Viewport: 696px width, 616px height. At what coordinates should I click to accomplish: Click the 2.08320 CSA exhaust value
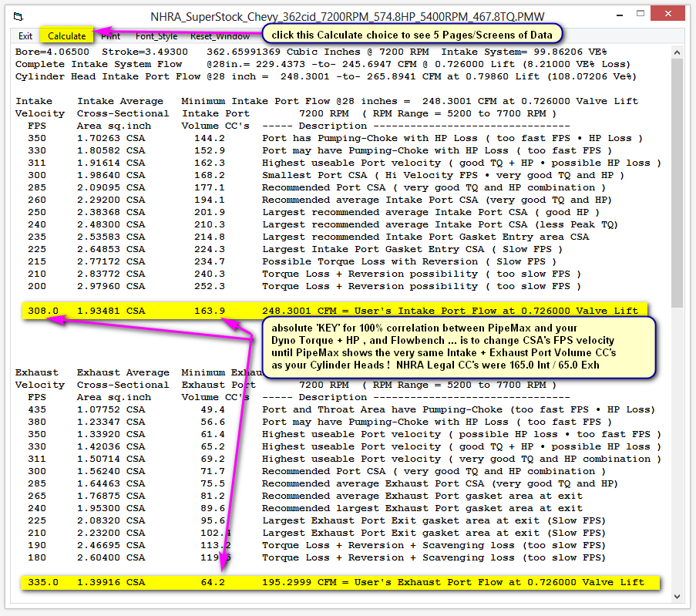coord(111,520)
